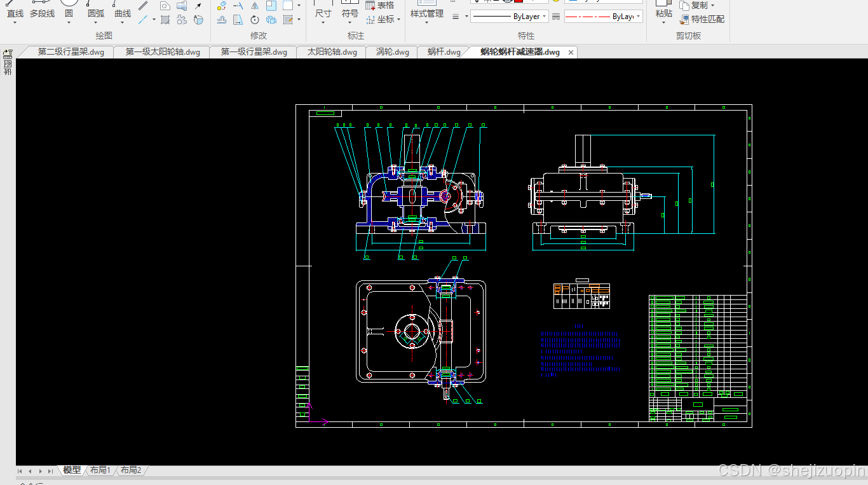Switch to the 涡轮.dwg tab

point(393,52)
